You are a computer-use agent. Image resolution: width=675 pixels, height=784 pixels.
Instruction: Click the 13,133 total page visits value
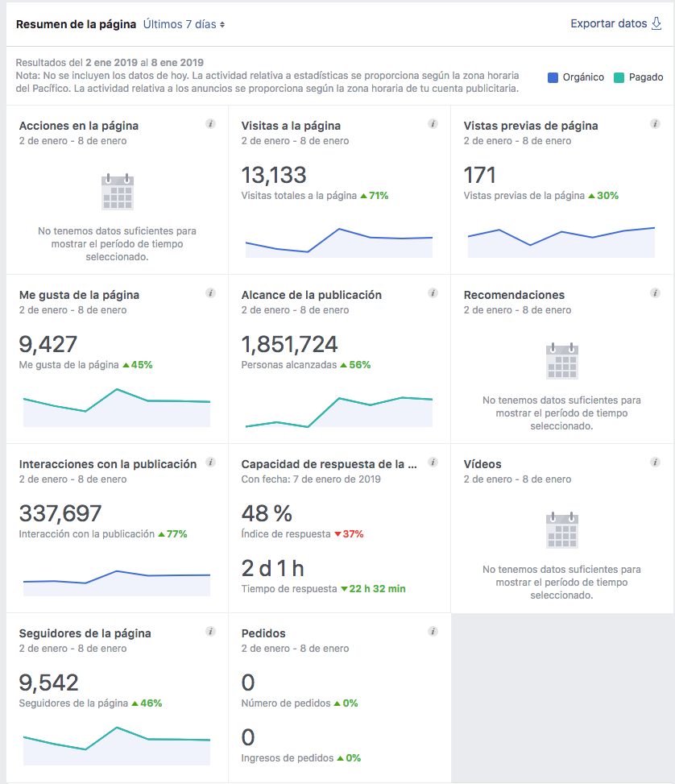click(274, 175)
